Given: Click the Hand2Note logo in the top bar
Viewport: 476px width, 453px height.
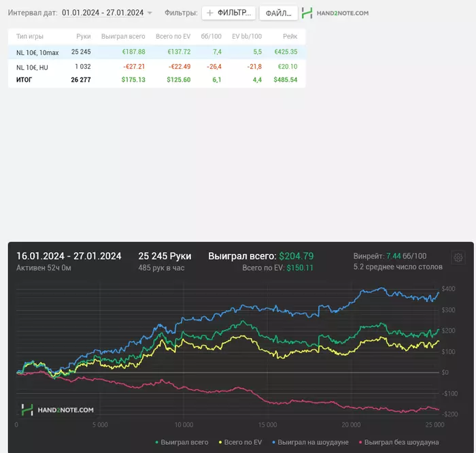Looking at the screenshot, I should pos(335,13).
